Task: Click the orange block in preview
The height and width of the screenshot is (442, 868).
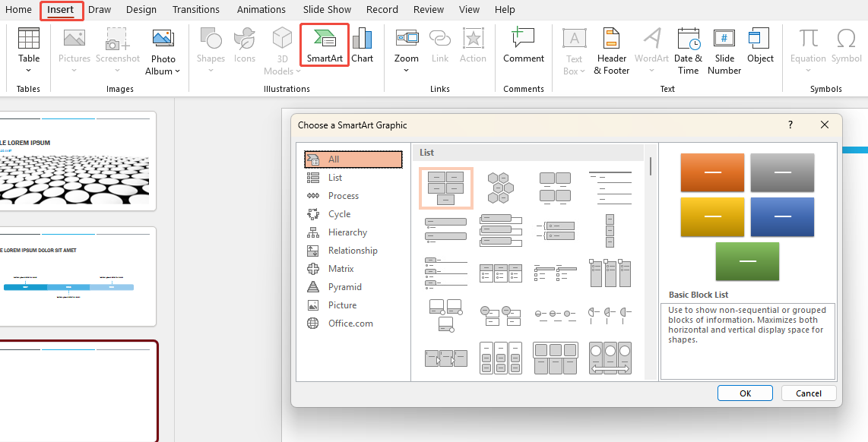Action: pyautogui.click(x=712, y=172)
